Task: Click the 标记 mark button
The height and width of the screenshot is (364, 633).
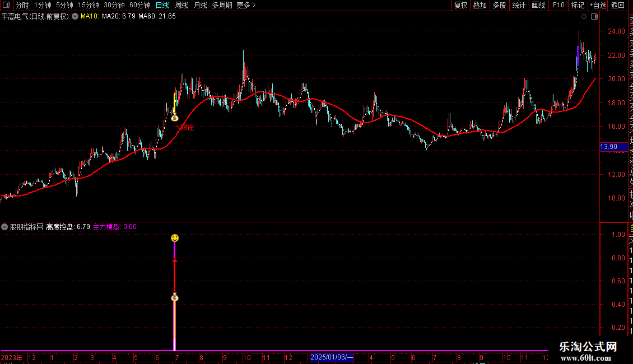Action: 578,5
